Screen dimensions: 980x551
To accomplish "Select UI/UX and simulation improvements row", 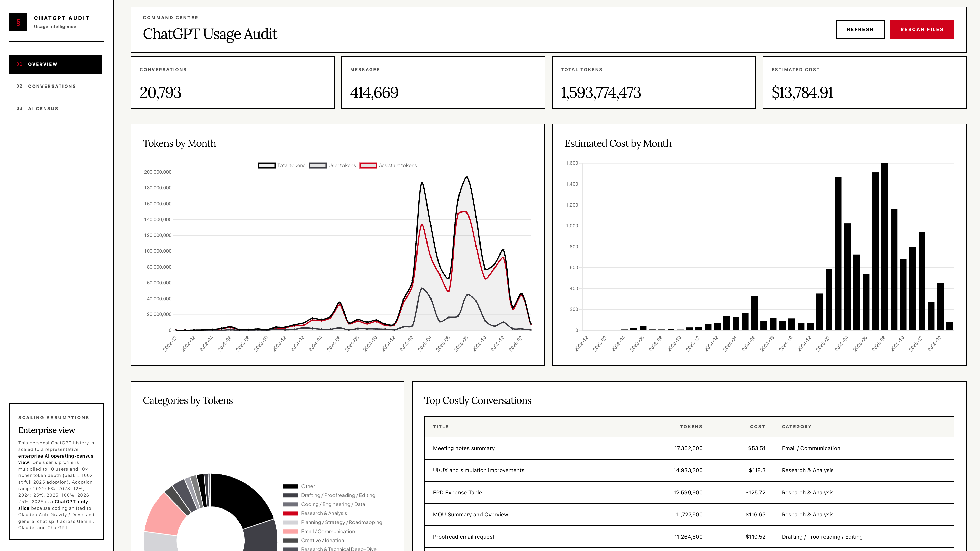I will [x=689, y=470].
